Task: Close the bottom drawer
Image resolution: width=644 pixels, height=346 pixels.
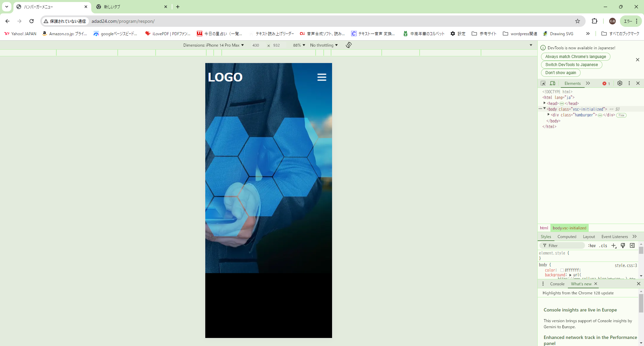Action: pos(638,284)
